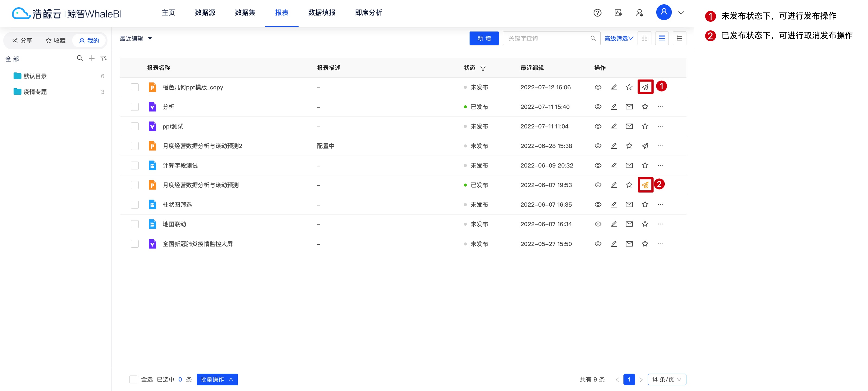Show 分享 shared reports
The height and width of the screenshot is (391, 868).
point(22,41)
